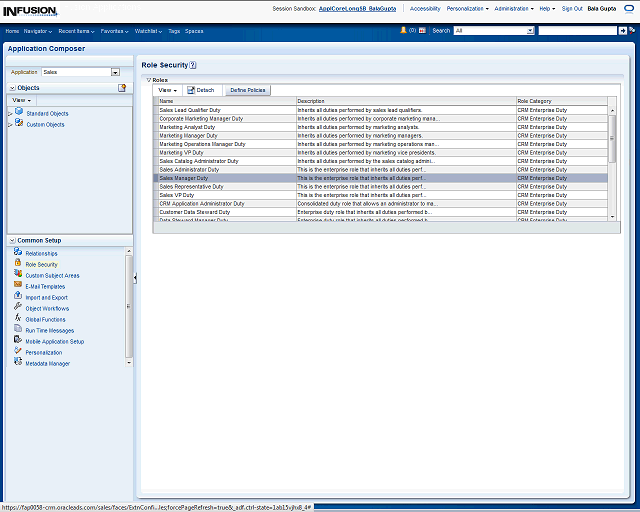
Task: Click the Metadata Manager icon
Action: (x=18, y=363)
